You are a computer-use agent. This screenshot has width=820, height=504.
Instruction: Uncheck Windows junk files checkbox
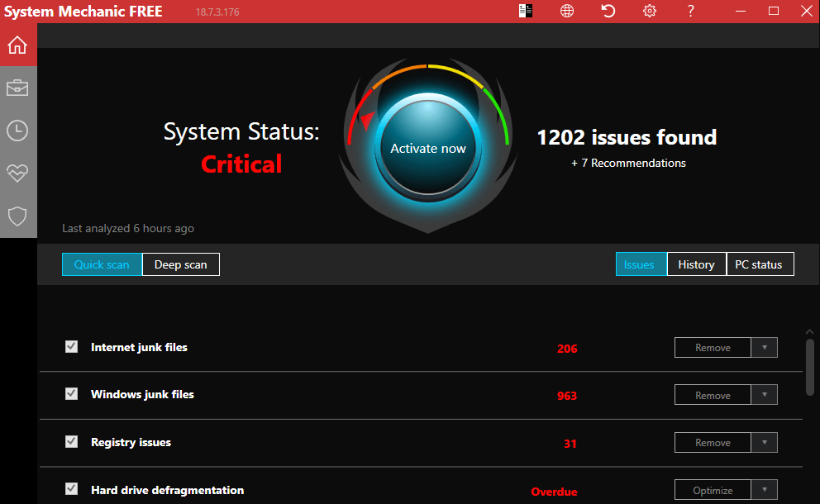click(72, 393)
